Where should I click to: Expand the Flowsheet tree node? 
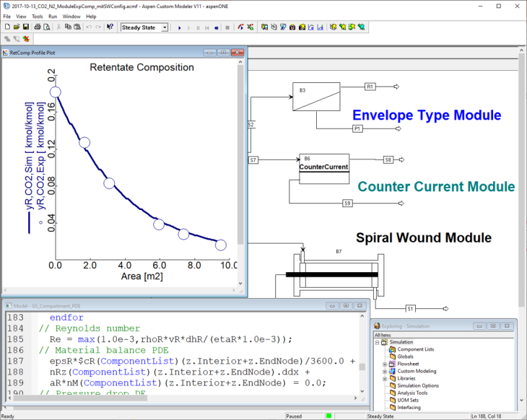click(385, 364)
